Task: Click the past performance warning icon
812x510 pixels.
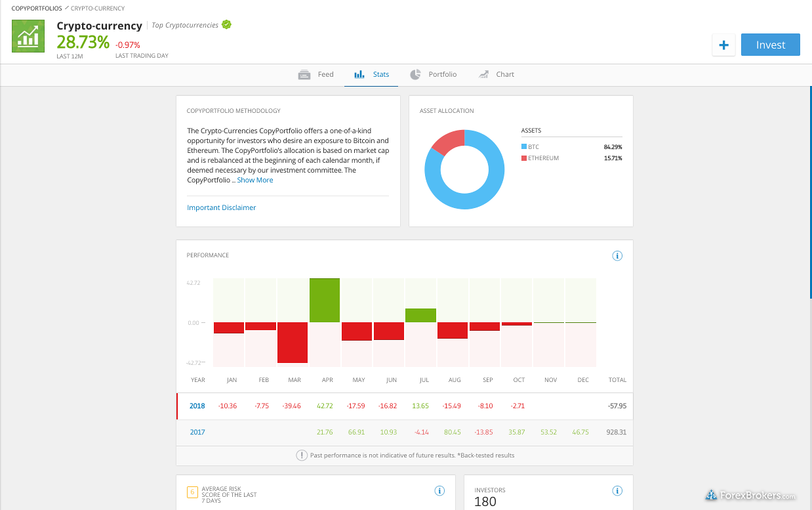Action: (302, 455)
